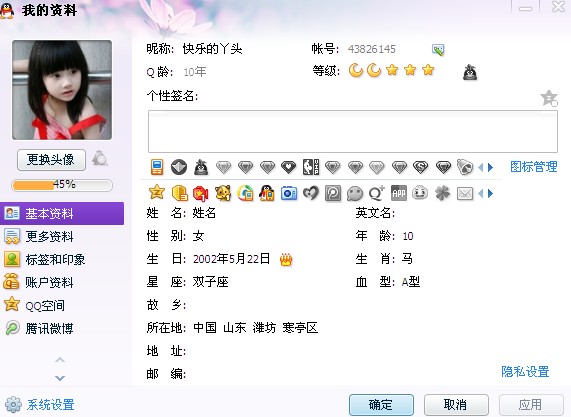Click the sidebar down chevron

(60, 378)
